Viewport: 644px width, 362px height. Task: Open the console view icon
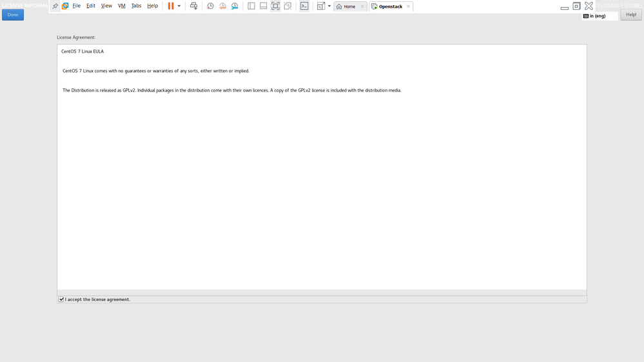point(304,6)
